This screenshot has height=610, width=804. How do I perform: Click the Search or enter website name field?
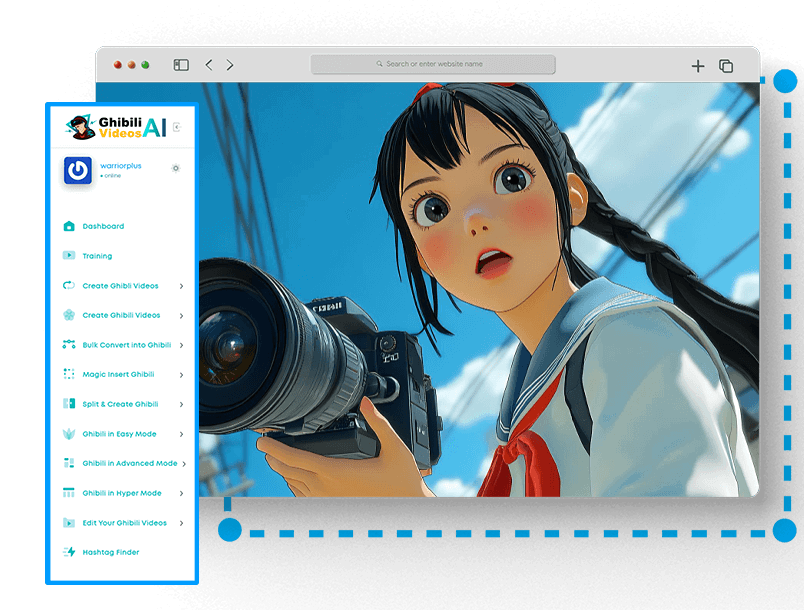(433, 64)
